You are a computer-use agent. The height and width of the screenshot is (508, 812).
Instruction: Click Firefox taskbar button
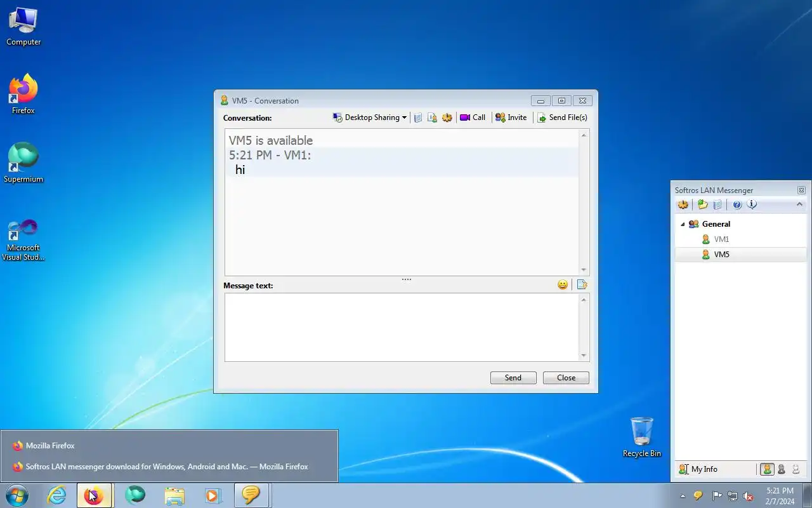point(94,495)
